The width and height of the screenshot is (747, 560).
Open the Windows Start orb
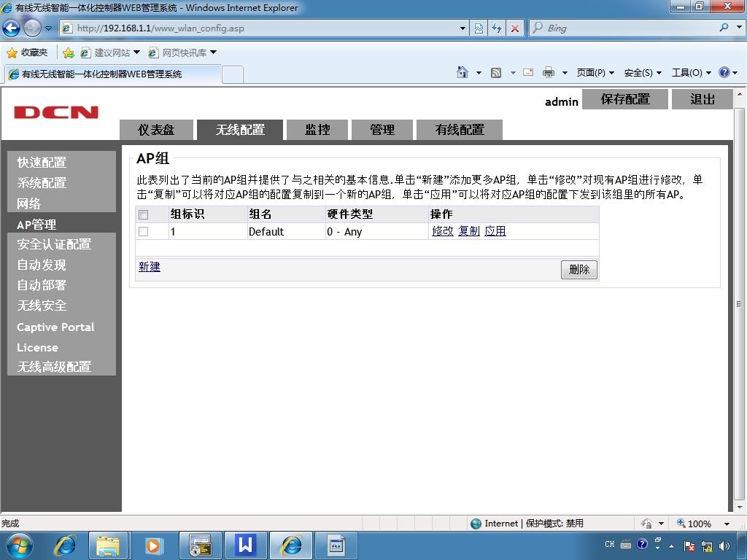pyautogui.click(x=19, y=545)
